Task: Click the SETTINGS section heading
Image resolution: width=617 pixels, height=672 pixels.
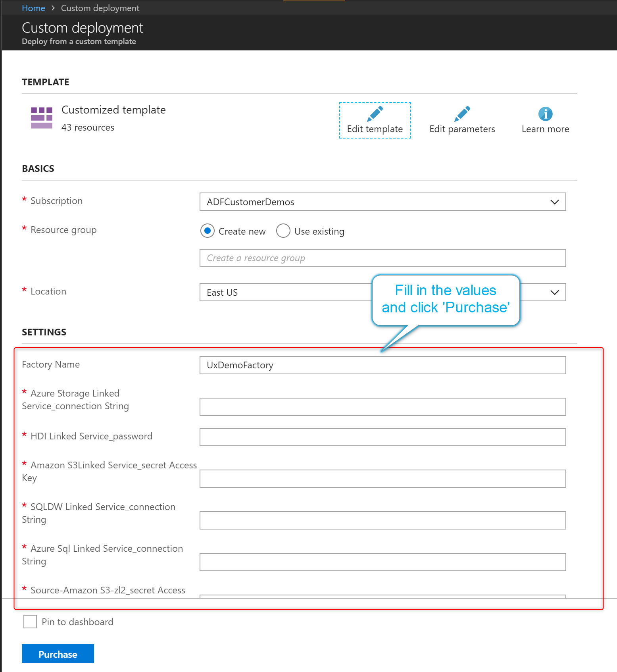Action: click(x=44, y=332)
